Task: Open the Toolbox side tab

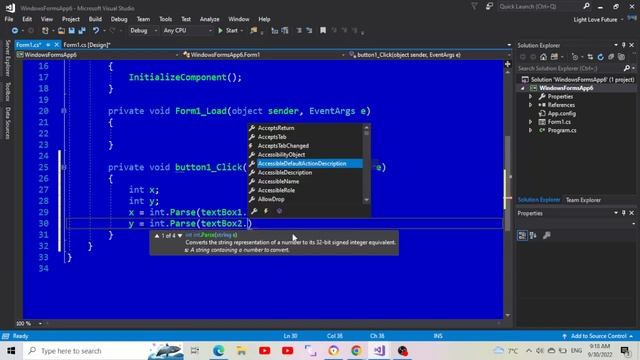Action: [x=7, y=91]
